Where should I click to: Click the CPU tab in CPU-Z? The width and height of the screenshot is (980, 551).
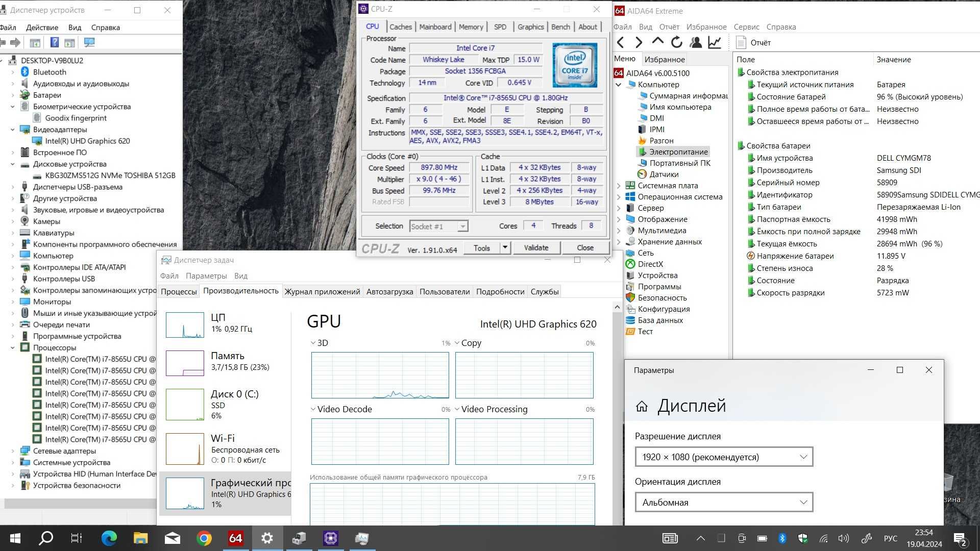[372, 27]
